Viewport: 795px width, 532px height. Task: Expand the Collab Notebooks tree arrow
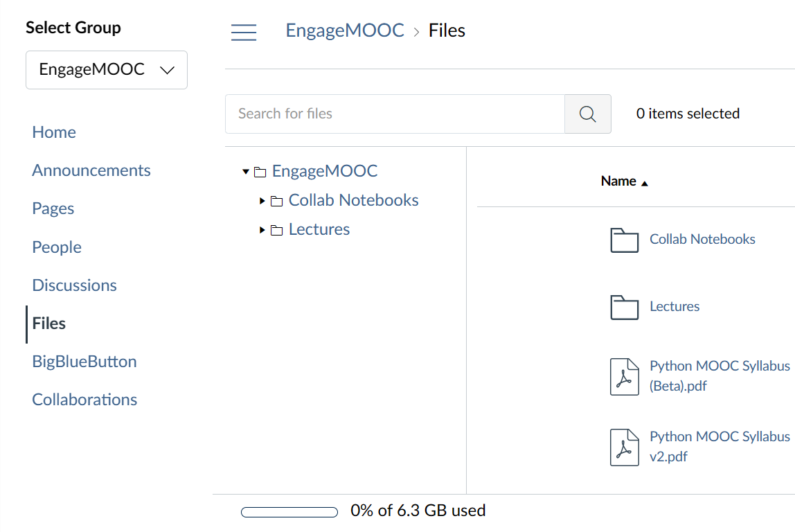point(262,201)
